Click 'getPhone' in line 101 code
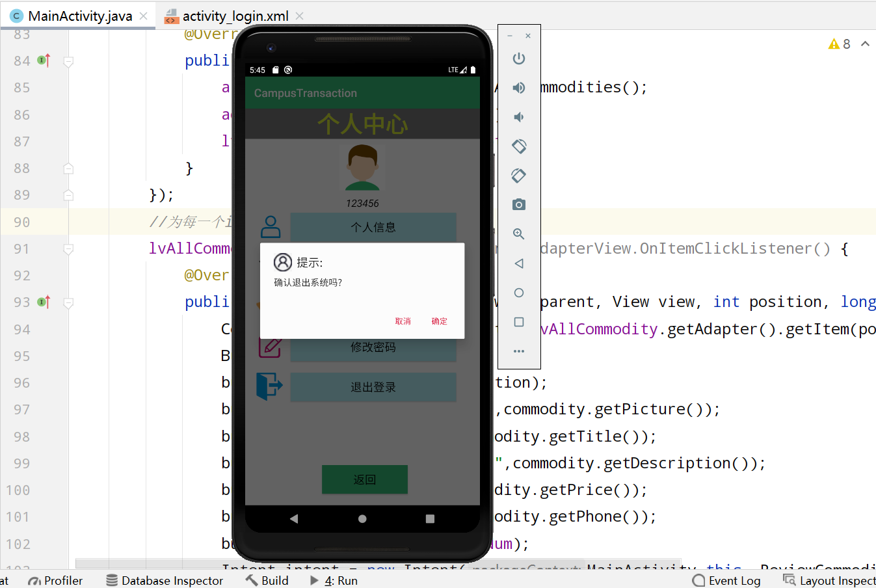876x588 pixels. point(585,516)
